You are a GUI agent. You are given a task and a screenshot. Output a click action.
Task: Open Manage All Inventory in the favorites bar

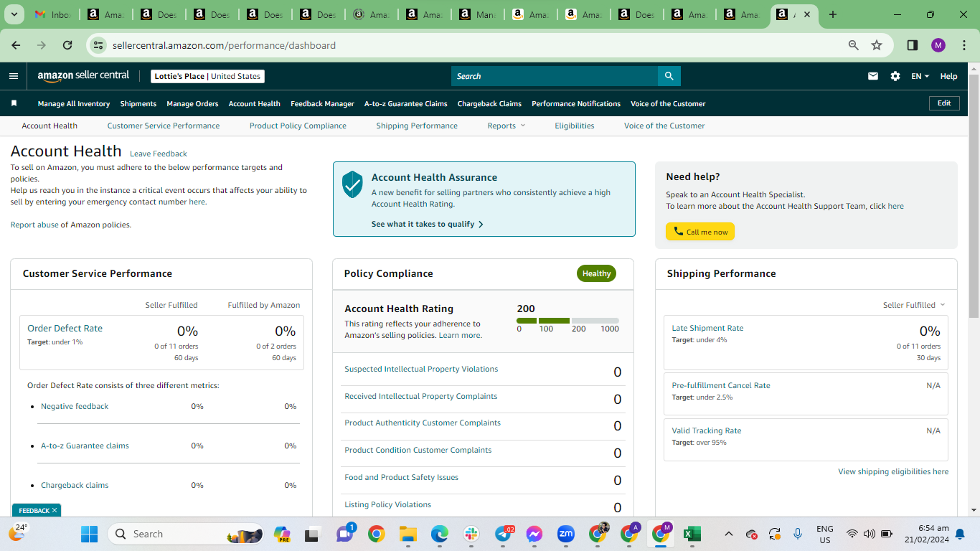click(x=74, y=103)
